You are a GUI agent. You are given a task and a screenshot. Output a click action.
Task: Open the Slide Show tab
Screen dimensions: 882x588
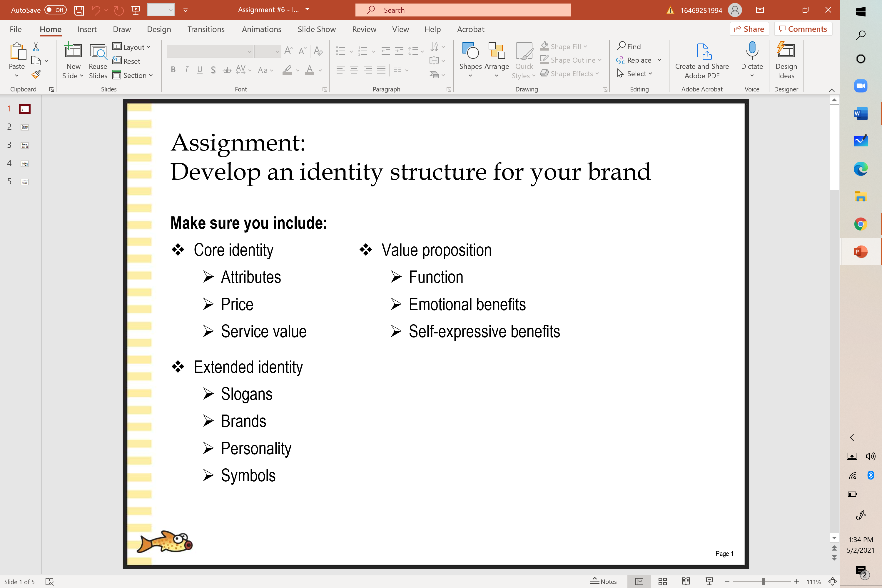[317, 29]
